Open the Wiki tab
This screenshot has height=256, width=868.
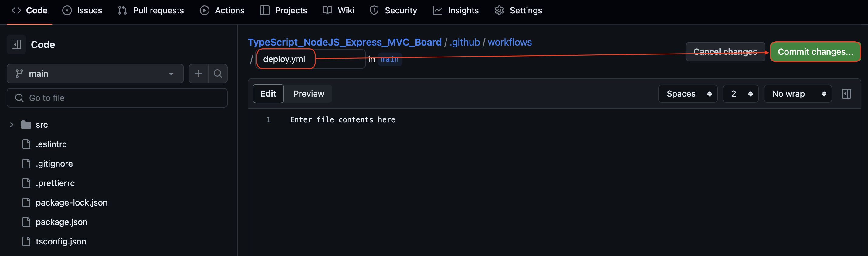pos(338,10)
